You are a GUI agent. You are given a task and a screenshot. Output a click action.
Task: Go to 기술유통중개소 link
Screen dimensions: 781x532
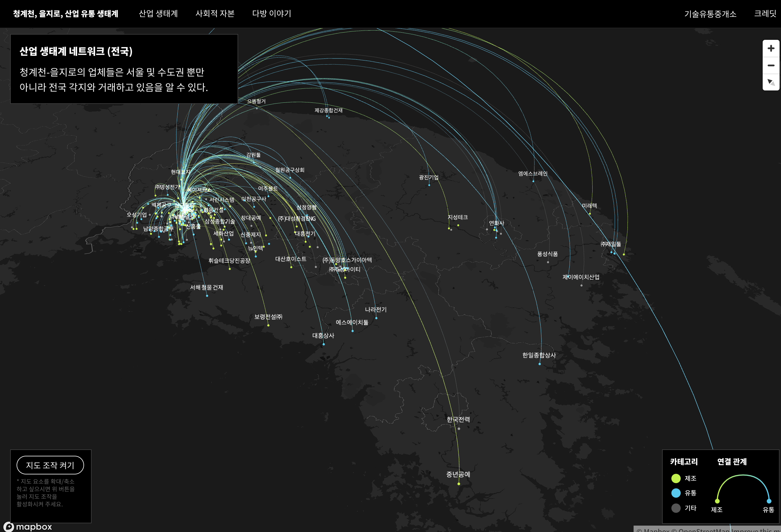coord(710,14)
